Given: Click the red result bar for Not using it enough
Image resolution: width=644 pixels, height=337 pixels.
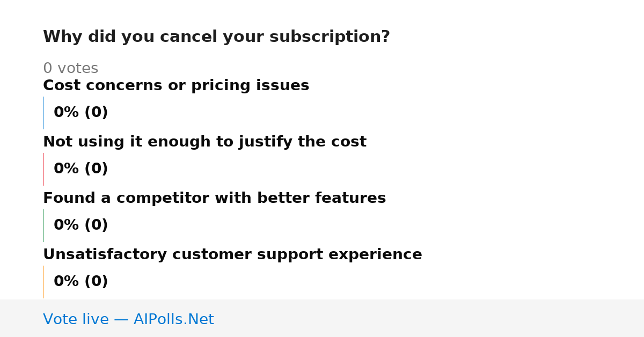Looking at the screenshot, I should click(x=43, y=169).
